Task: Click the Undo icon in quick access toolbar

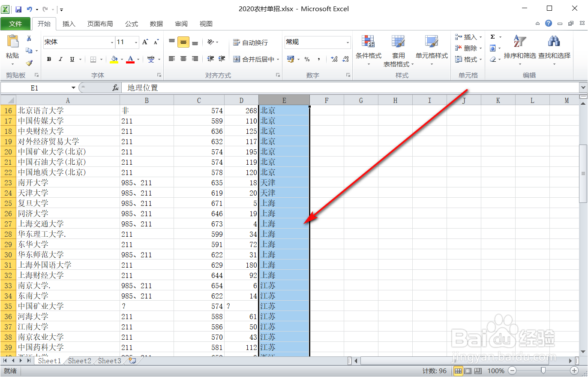Action: tap(30, 9)
